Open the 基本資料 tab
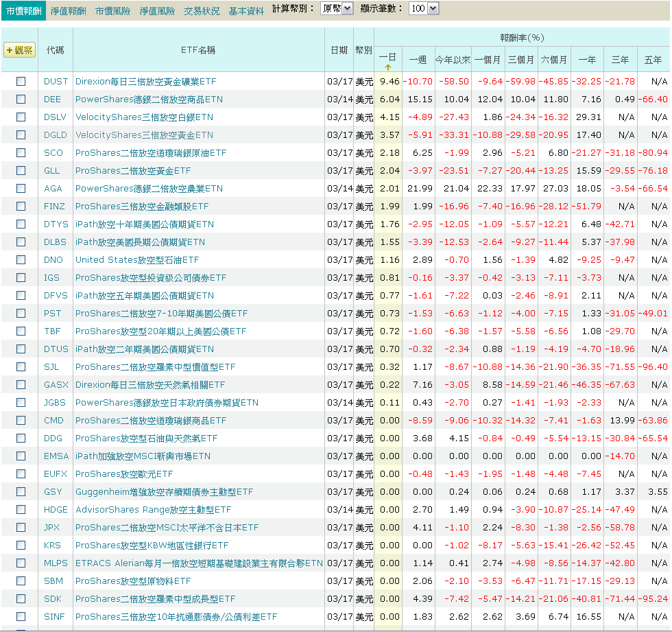The width and height of the screenshot is (672, 632). coord(246,11)
